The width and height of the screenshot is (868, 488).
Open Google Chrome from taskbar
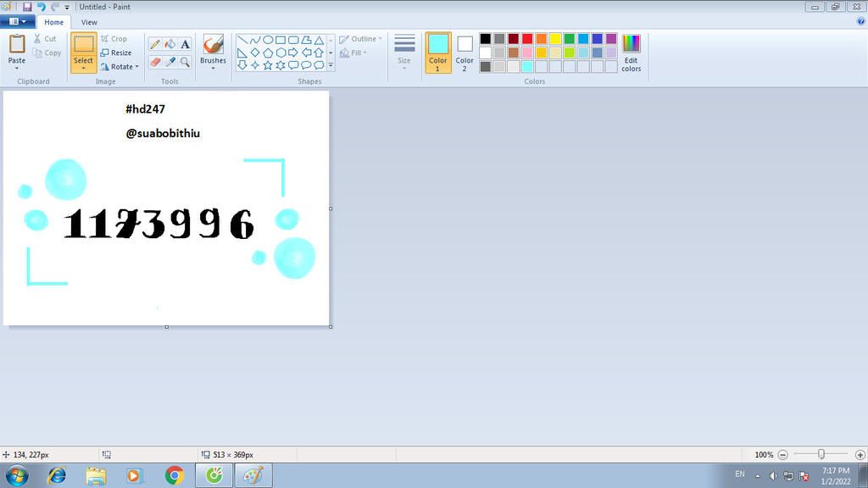pos(175,476)
